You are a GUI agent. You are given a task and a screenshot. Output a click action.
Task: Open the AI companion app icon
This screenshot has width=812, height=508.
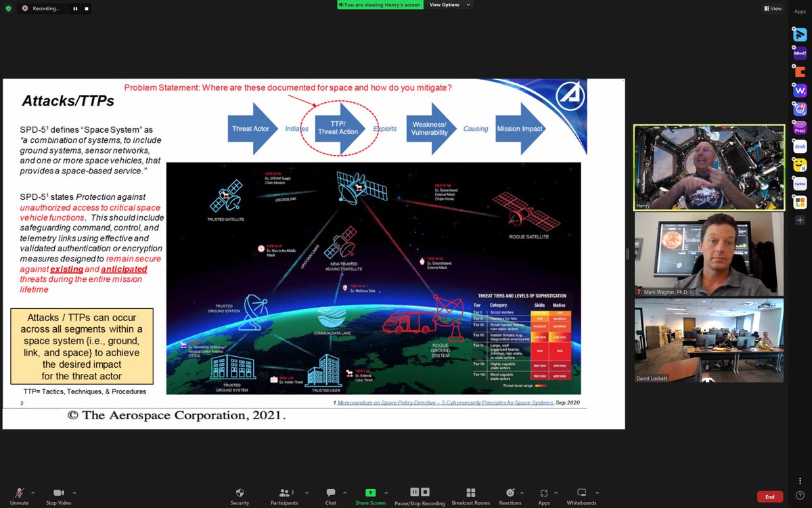pyautogui.click(x=800, y=109)
